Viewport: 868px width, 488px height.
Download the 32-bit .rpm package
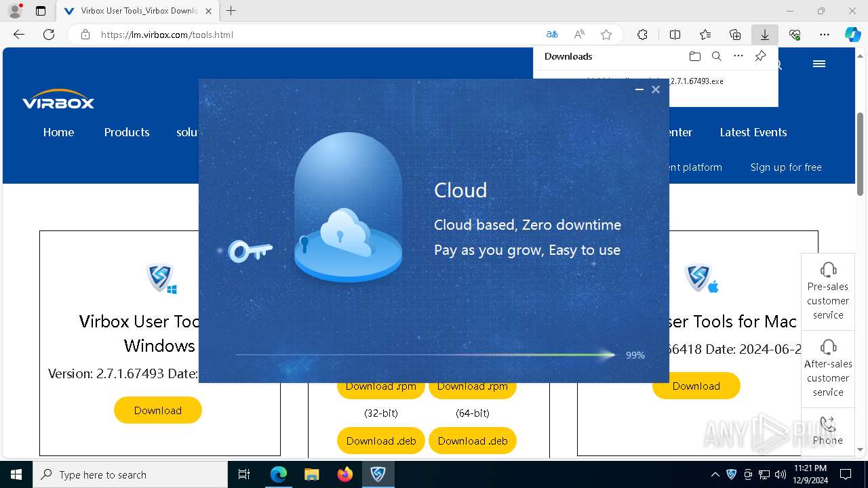coord(381,389)
